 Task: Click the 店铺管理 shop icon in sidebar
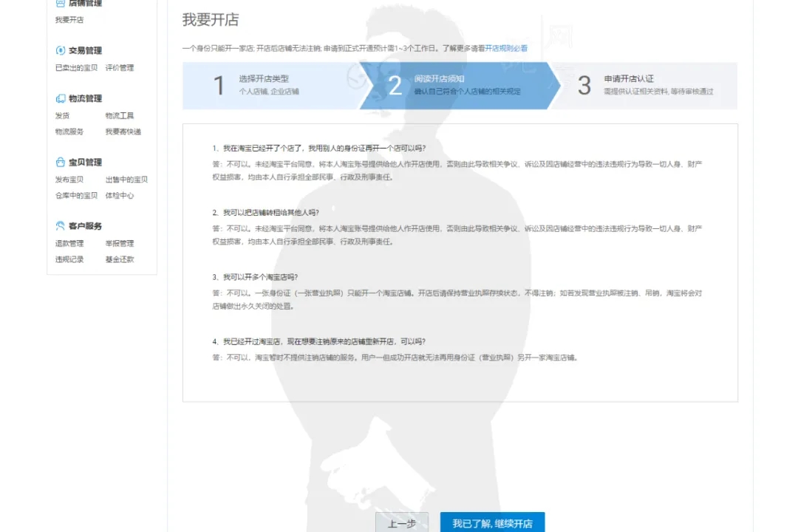tap(61, 4)
